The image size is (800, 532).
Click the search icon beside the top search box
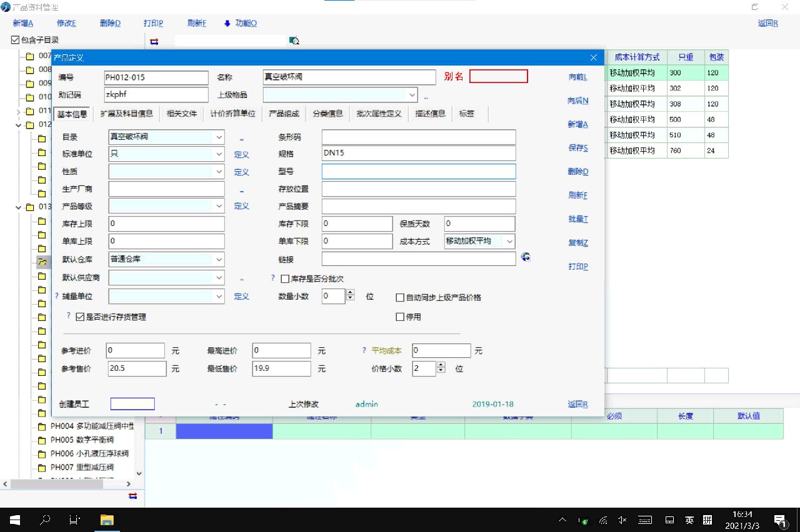click(294, 41)
